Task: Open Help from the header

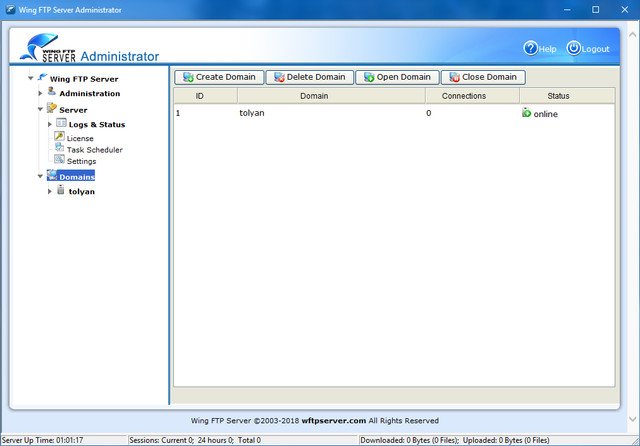Action: coord(540,48)
